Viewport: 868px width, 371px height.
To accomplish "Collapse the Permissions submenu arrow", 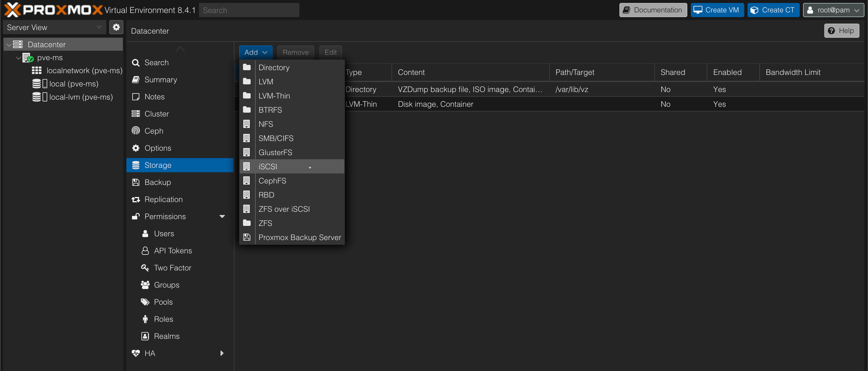I will point(222,216).
